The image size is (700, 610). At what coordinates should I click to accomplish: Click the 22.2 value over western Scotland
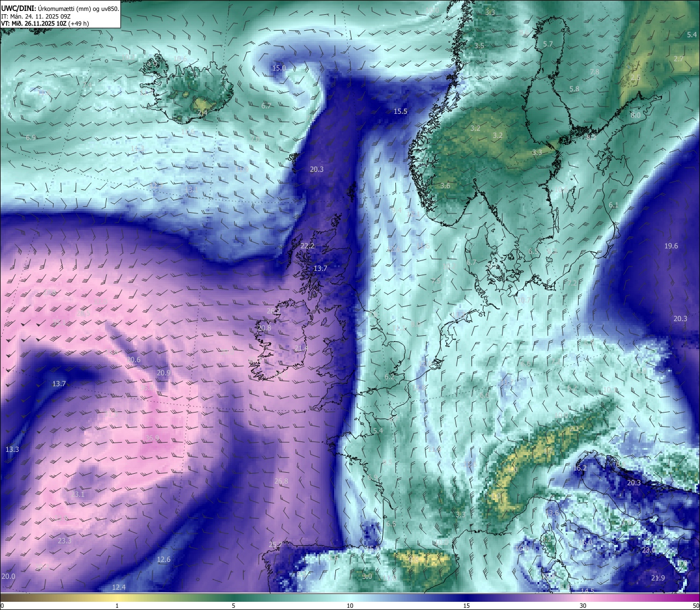[x=307, y=246]
